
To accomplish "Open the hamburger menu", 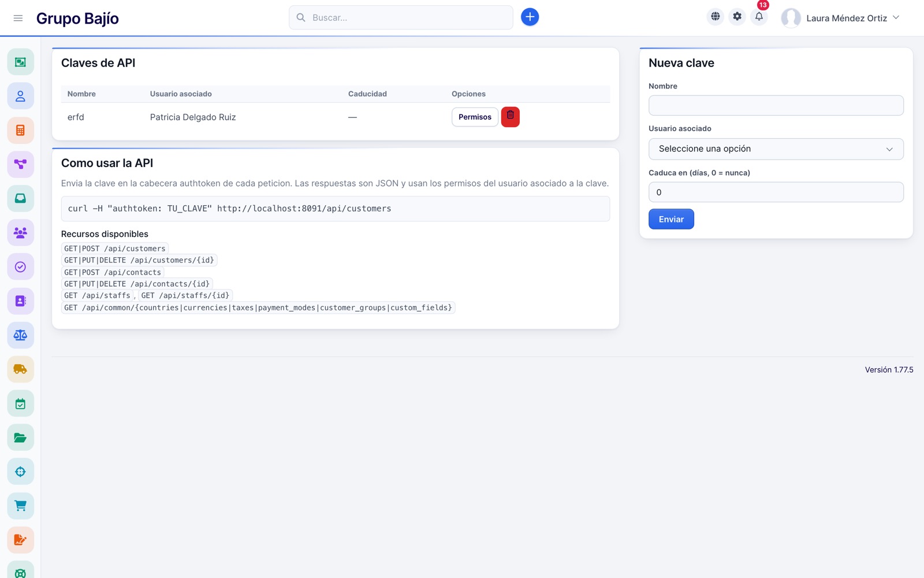I will pos(18,18).
